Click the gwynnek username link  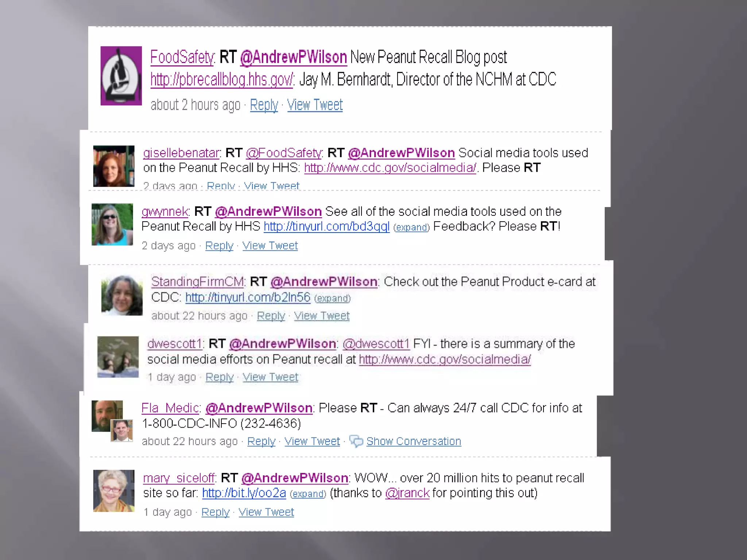(165, 211)
